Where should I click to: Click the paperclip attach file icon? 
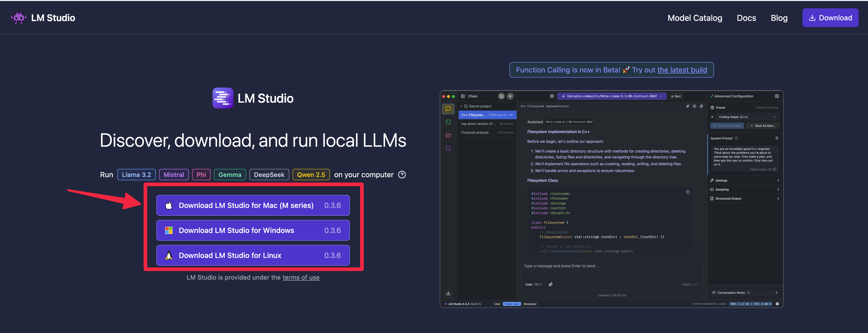(x=550, y=284)
